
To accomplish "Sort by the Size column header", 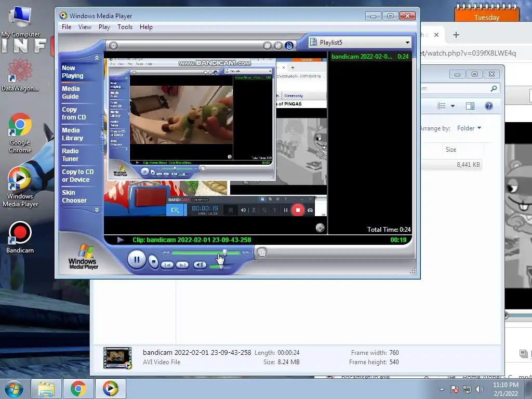I will point(450,150).
